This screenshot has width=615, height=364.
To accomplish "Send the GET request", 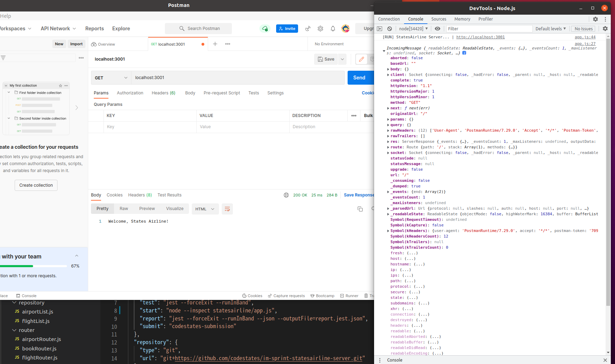I will pos(360,78).
